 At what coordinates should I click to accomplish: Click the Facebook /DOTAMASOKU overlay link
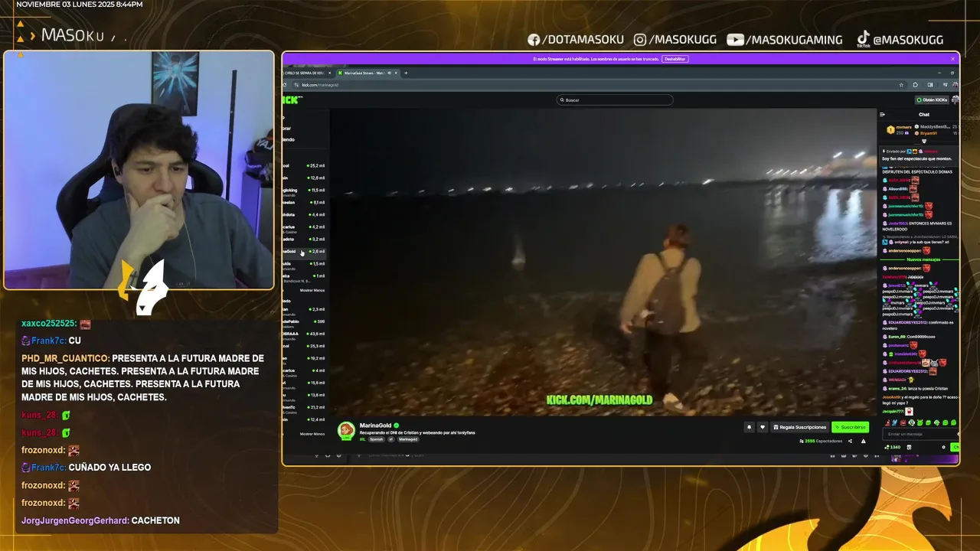point(576,40)
